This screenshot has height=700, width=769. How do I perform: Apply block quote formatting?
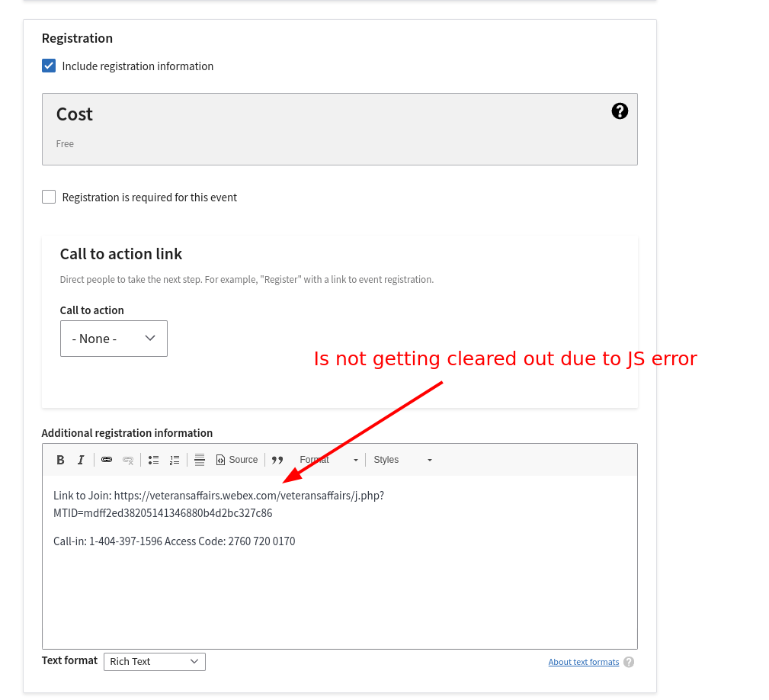(x=277, y=460)
